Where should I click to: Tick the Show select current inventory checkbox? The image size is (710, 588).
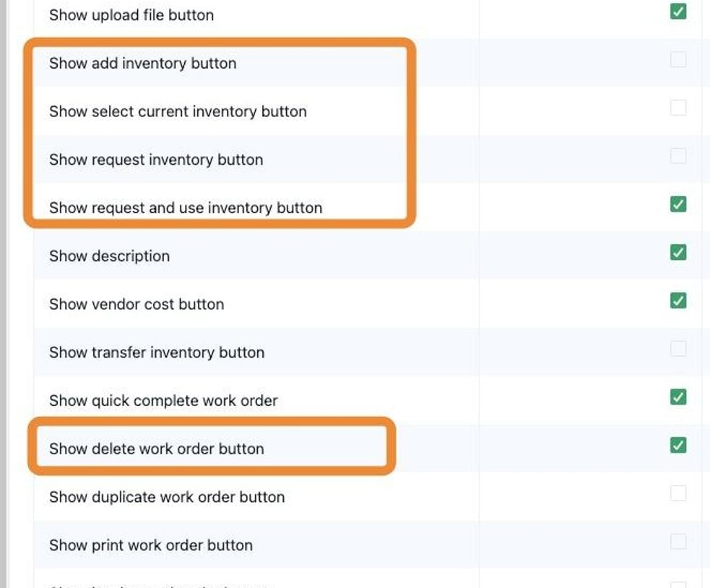coord(677,108)
